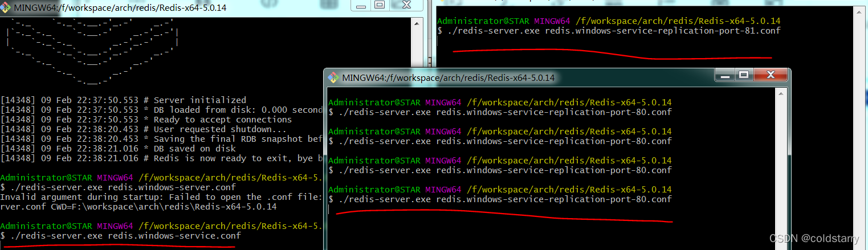The image size is (868, 250).
Task: Click the redis.windows-service.conf command line
Action: coord(120,236)
